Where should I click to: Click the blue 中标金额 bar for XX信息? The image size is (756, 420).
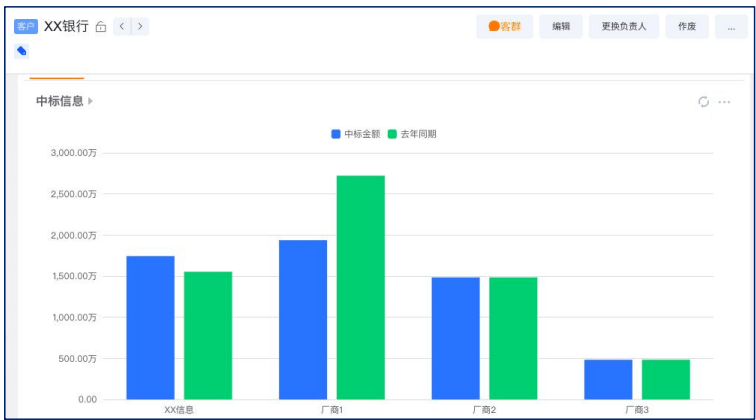tap(150, 328)
